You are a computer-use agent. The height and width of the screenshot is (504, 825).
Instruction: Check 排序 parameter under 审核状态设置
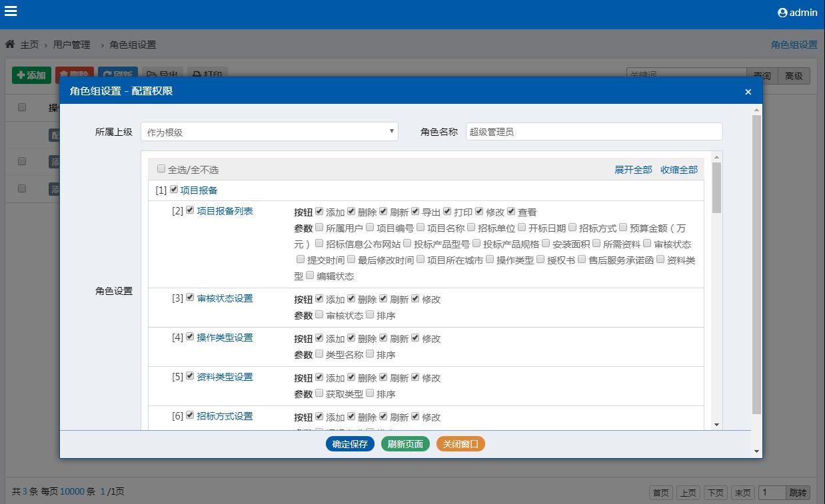[x=370, y=315]
